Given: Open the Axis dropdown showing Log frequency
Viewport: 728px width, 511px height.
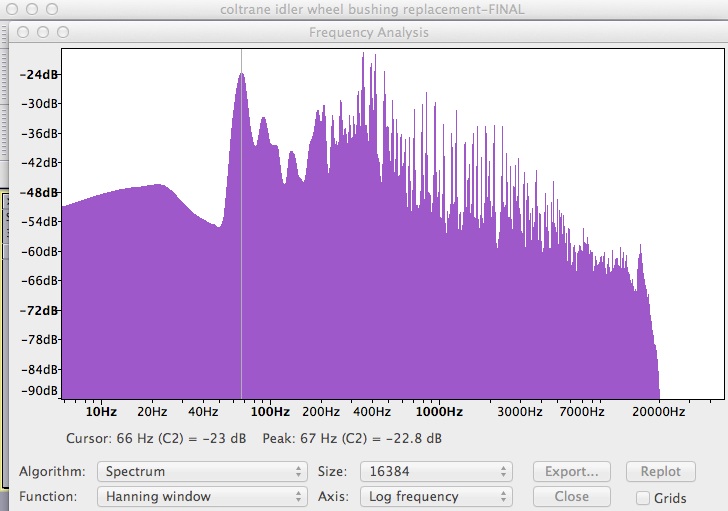Looking at the screenshot, I should (436, 497).
